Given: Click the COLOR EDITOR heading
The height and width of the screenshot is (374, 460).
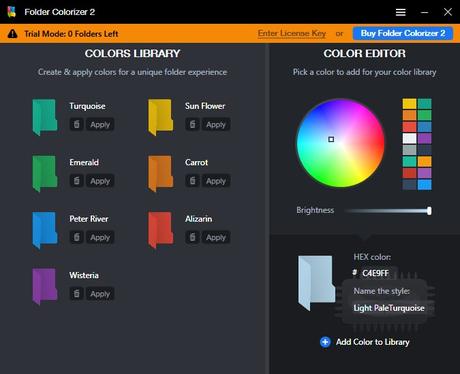Looking at the screenshot, I should pos(364,53).
